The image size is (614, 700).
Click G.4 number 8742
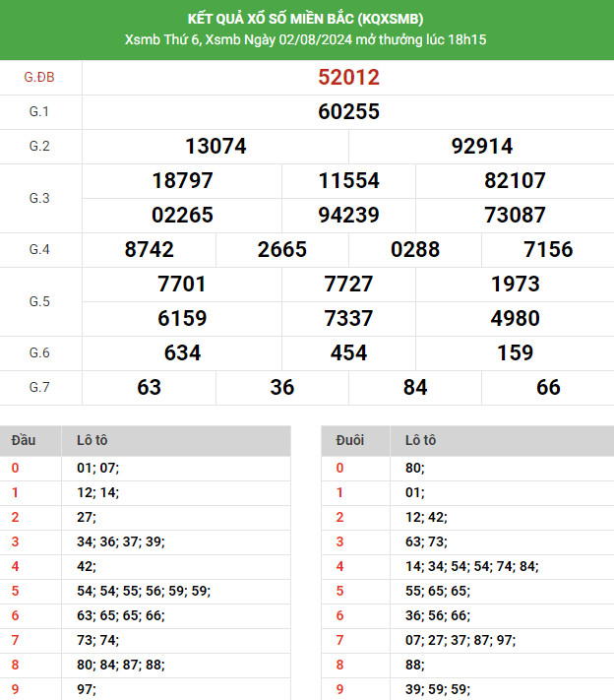tap(149, 249)
